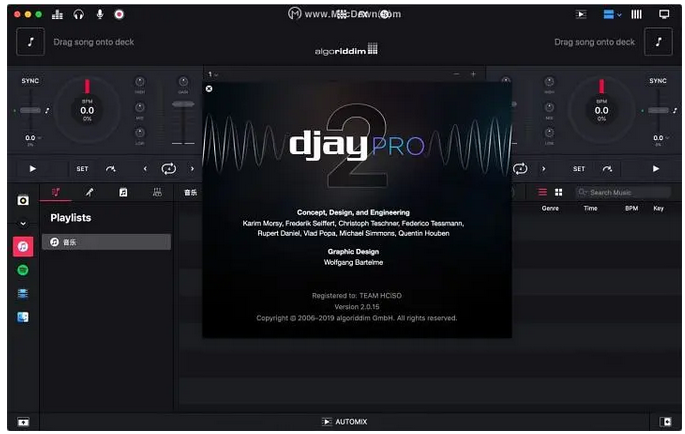
Task: Open the Spotify source in the sidebar
Action: [23, 269]
